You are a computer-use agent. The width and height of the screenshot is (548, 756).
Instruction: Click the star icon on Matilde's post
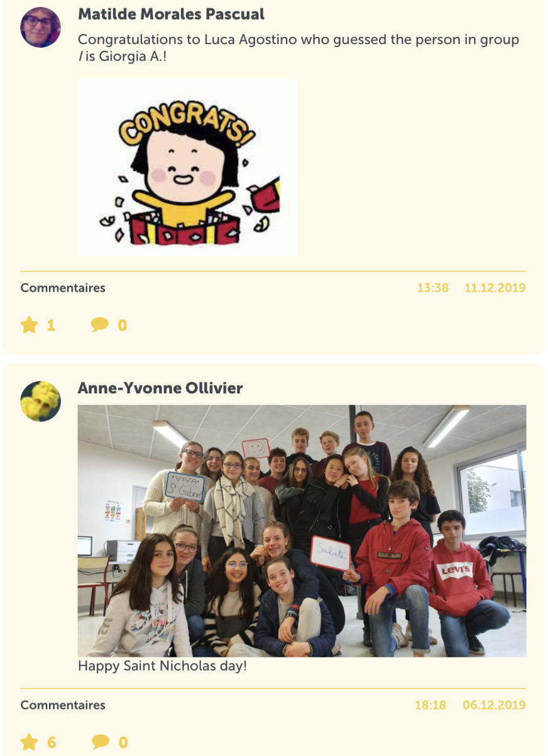(29, 325)
